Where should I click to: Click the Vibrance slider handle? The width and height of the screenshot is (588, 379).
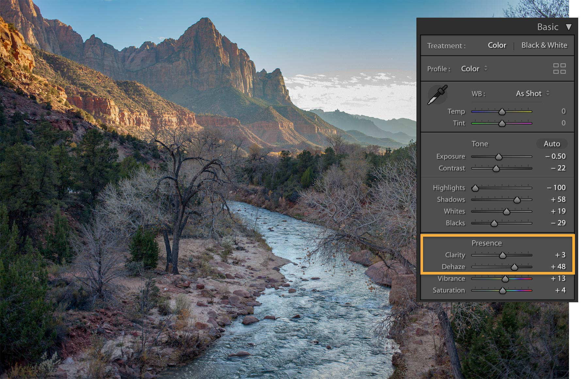click(505, 278)
